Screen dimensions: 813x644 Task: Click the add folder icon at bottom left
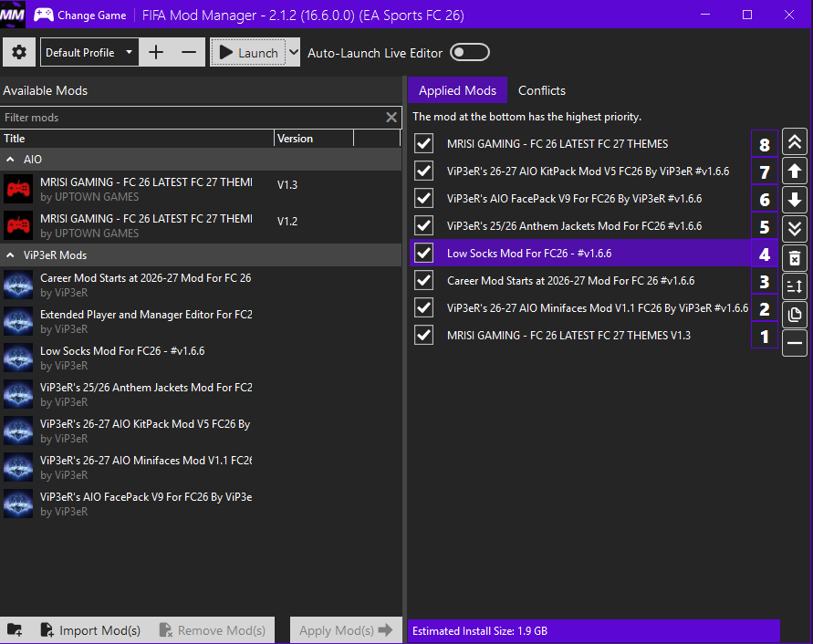pos(15,630)
